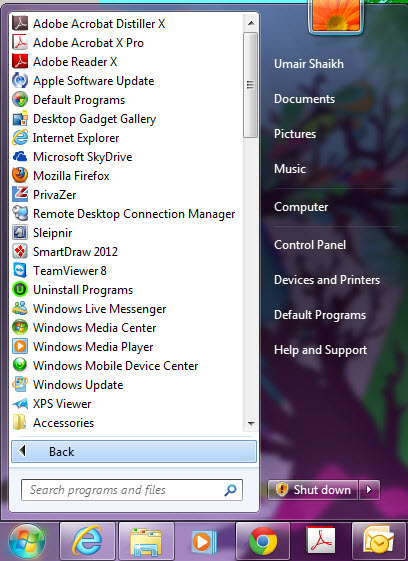Click the XPS Viewer paper plane icon
The image size is (408, 561).
(20, 404)
